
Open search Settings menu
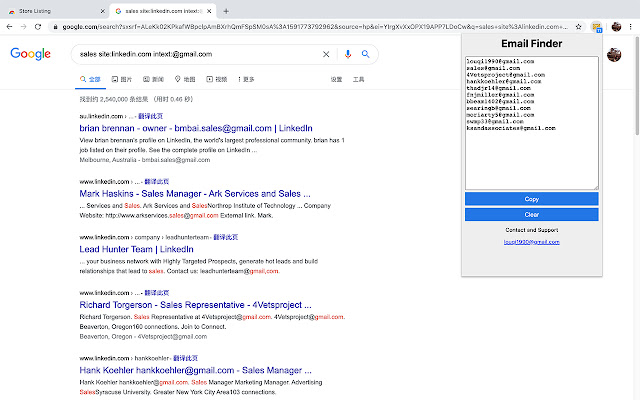pos(336,79)
